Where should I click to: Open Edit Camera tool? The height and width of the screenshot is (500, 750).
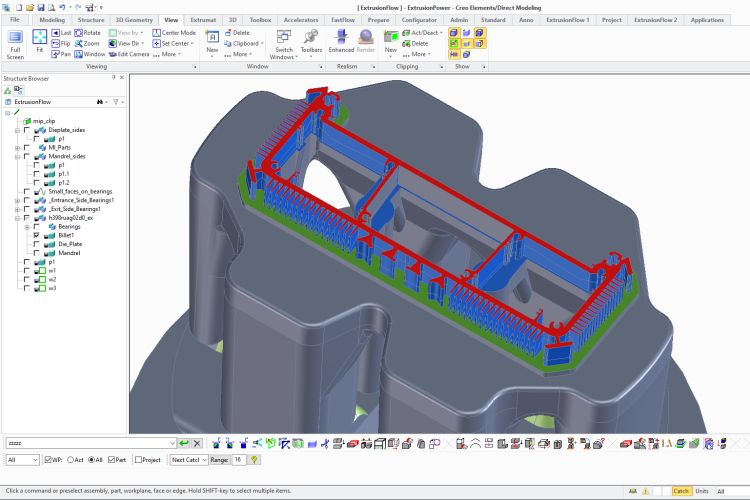[129, 54]
